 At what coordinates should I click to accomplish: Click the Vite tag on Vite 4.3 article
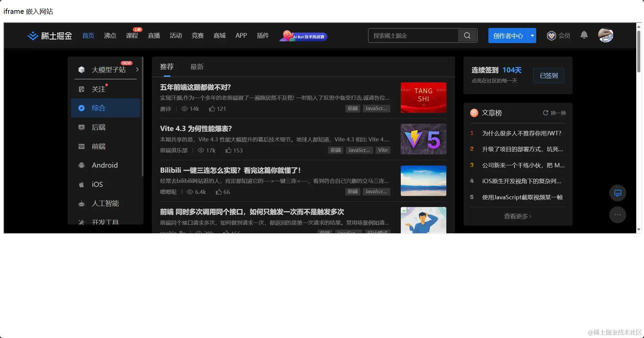(x=383, y=150)
